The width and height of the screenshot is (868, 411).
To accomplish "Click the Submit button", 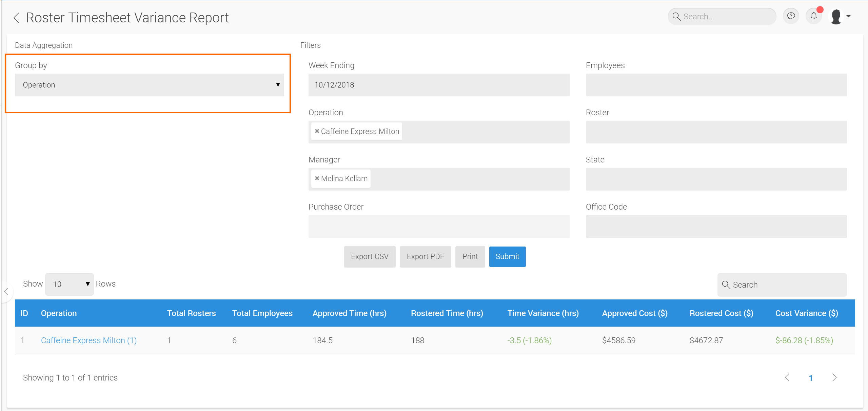I will [507, 257].
